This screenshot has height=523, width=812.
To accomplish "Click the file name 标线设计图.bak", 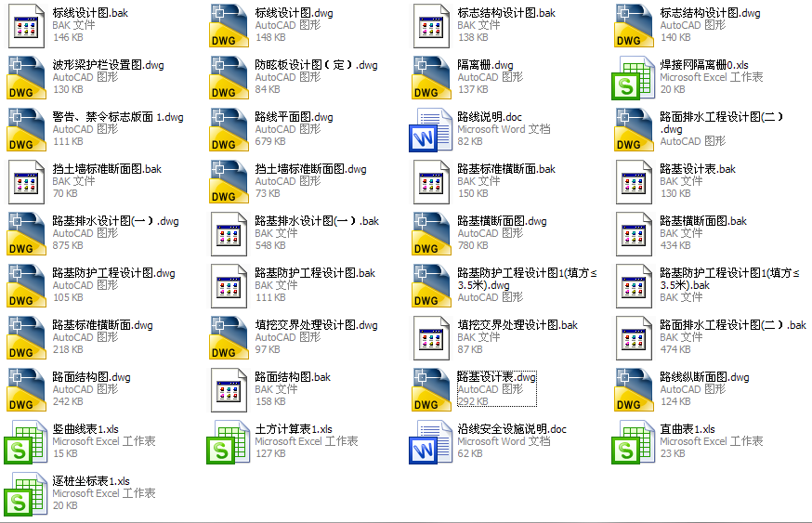I will (x=90, y=13).
